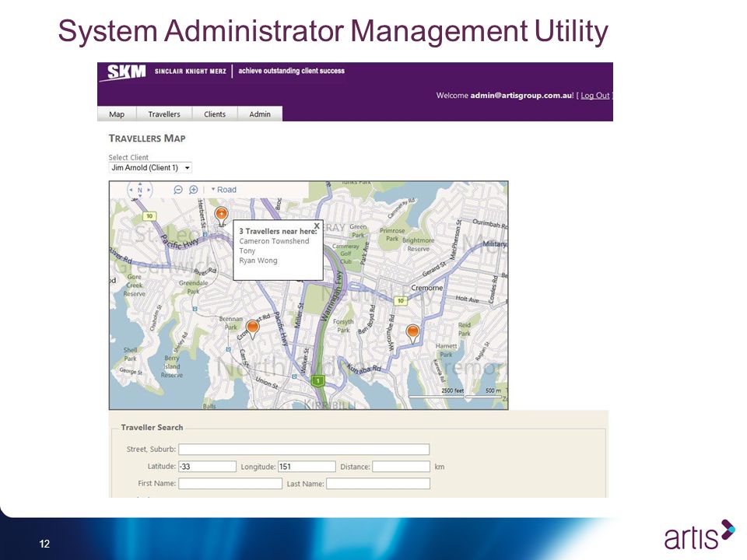The height and width of the screenshot is (560, 747).
Task: Click the Street, Suburb input field
Action: coord(304,449)
